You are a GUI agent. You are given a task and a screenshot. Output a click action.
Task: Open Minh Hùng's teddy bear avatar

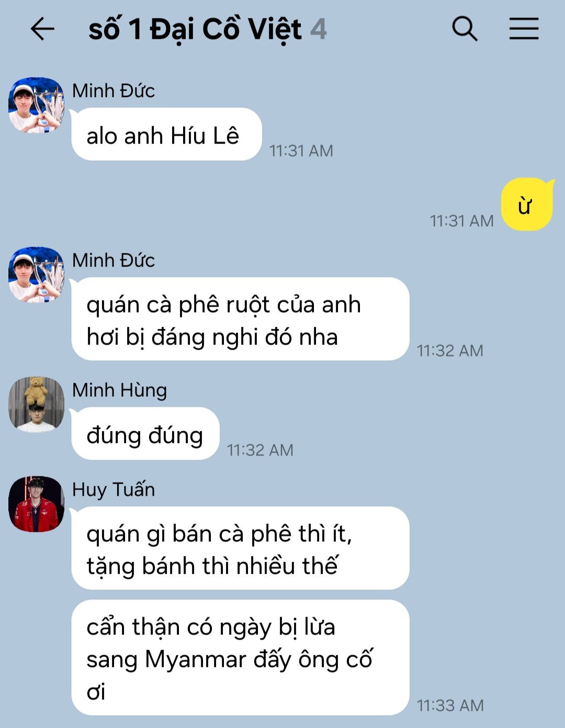tap(36, 404)
